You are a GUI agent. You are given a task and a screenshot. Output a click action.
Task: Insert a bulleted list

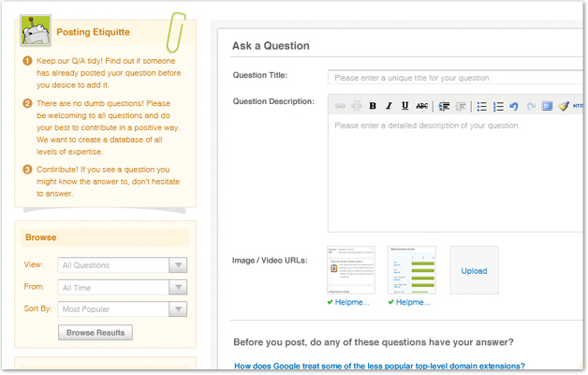482,106
